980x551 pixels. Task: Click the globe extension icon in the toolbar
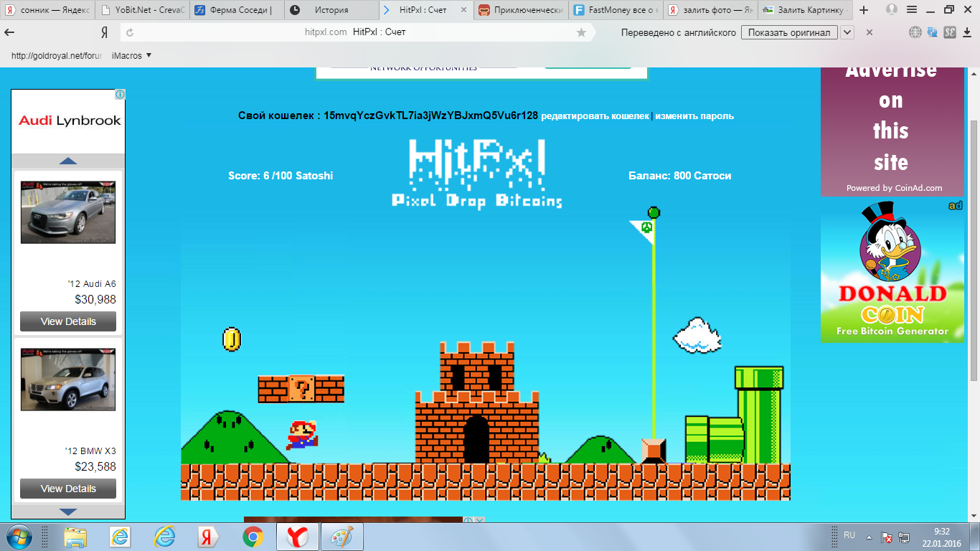point(915,32)
